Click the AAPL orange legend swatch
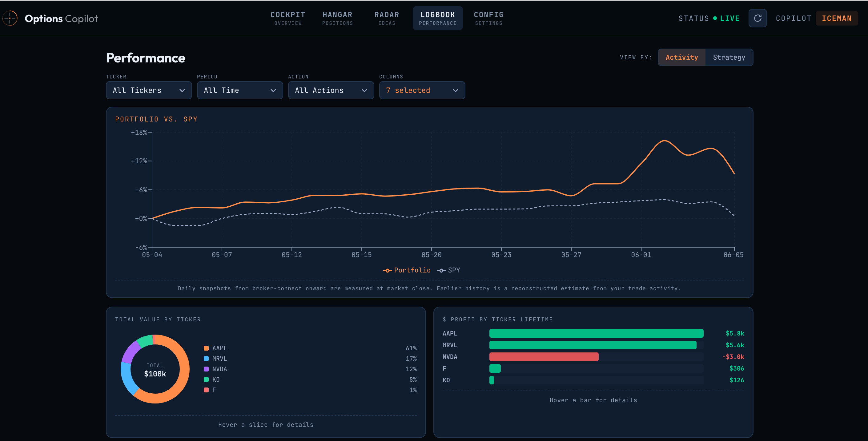The width and height of the screenshot is (868, 441). tap(206, 348)
